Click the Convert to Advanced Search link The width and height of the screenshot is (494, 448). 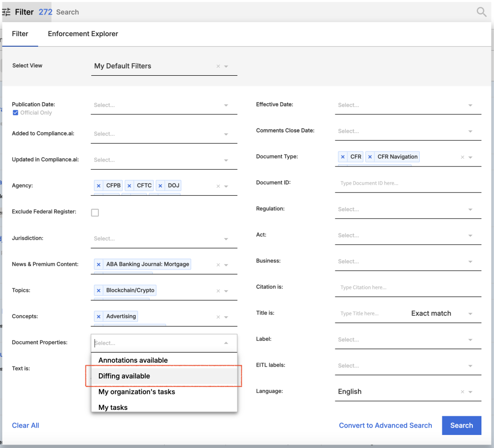point(385,425)
